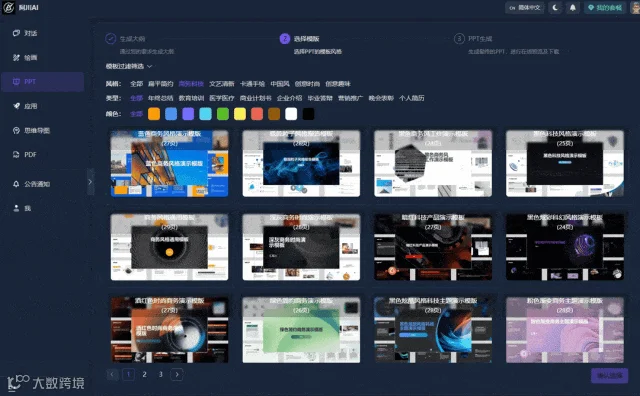Select the PPT sidebar item
Image resolution: width=640 pixels, height=396 pixels.
(42, 82)
